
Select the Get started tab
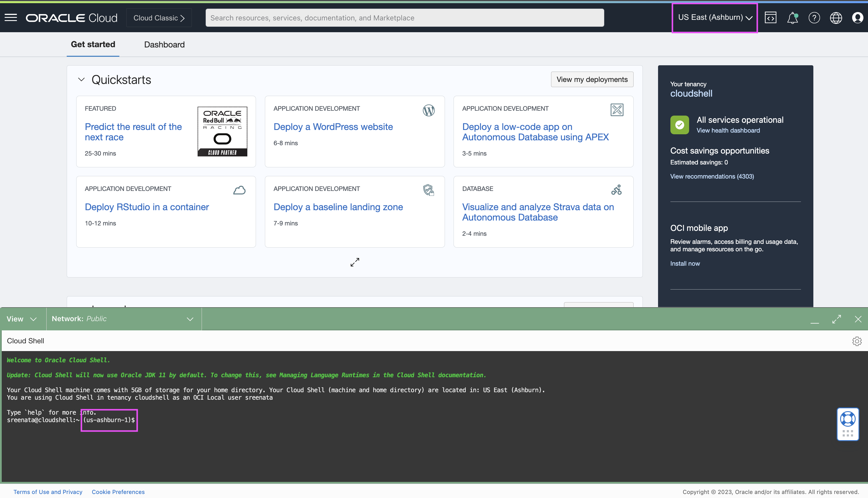click(x=93, y=44)
